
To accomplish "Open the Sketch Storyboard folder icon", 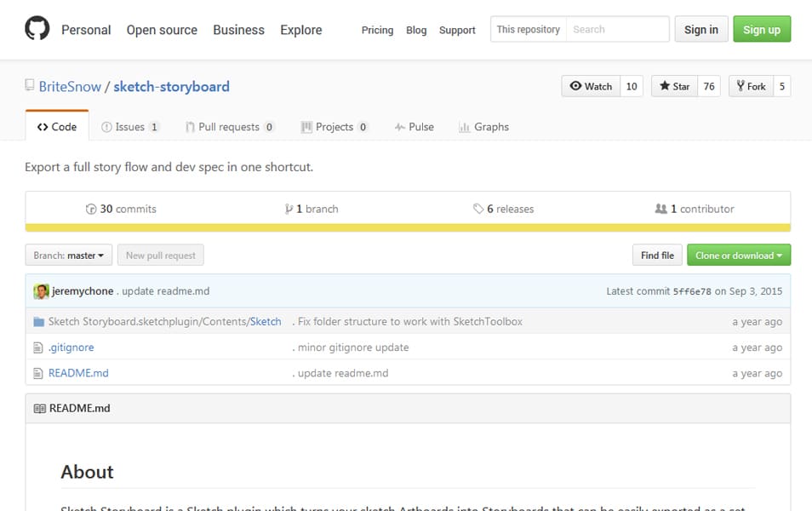I will point(38,322).
